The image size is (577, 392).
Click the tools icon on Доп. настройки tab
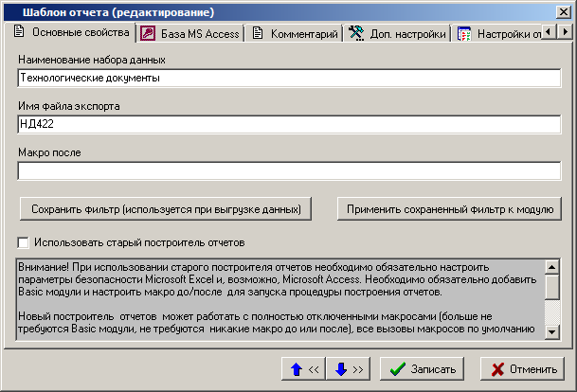click(x=356, y=34)
